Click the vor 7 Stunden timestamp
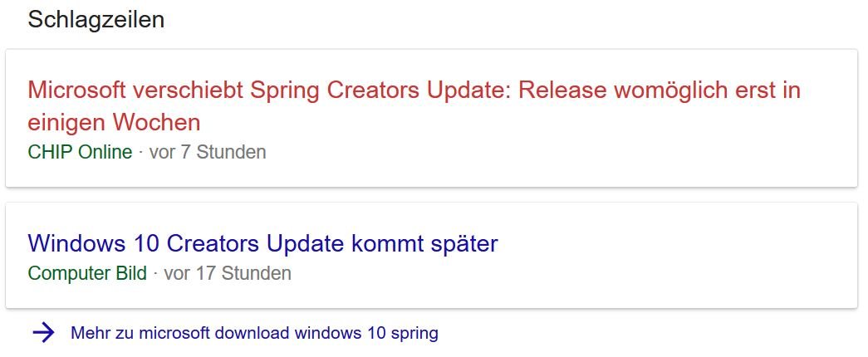This screenshot has height=357, width=868. [208, 152]
